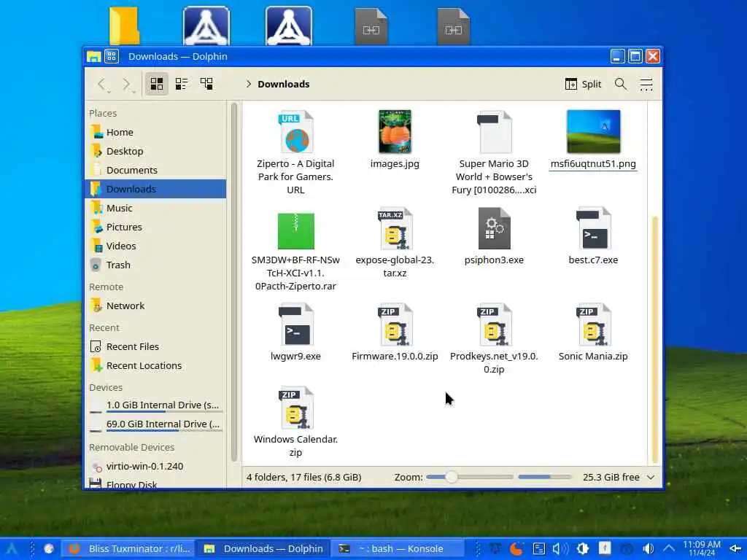Click the pin-on-all-desktops title bar icon
This screenshot has width=747, height=560.
click(x=112, y=57)
